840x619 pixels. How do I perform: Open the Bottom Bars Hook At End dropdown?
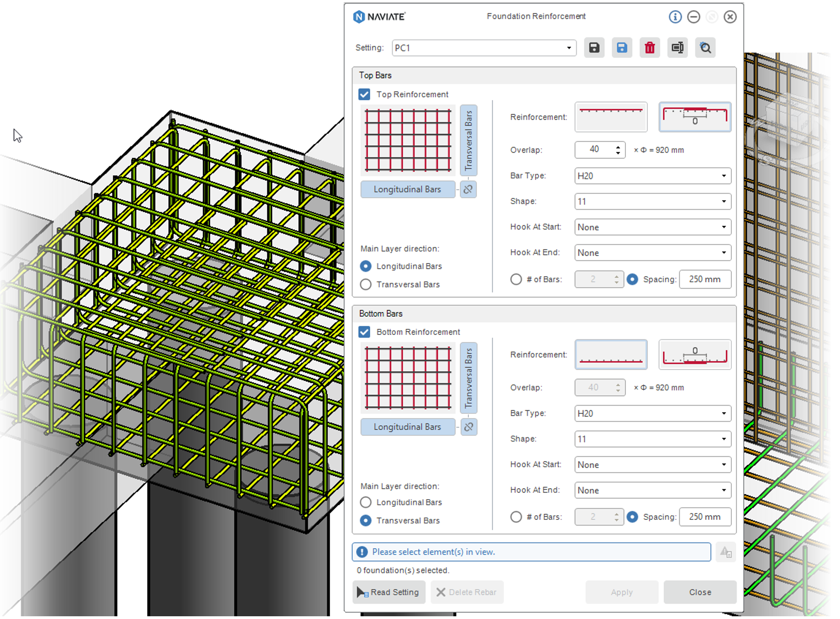724,490
